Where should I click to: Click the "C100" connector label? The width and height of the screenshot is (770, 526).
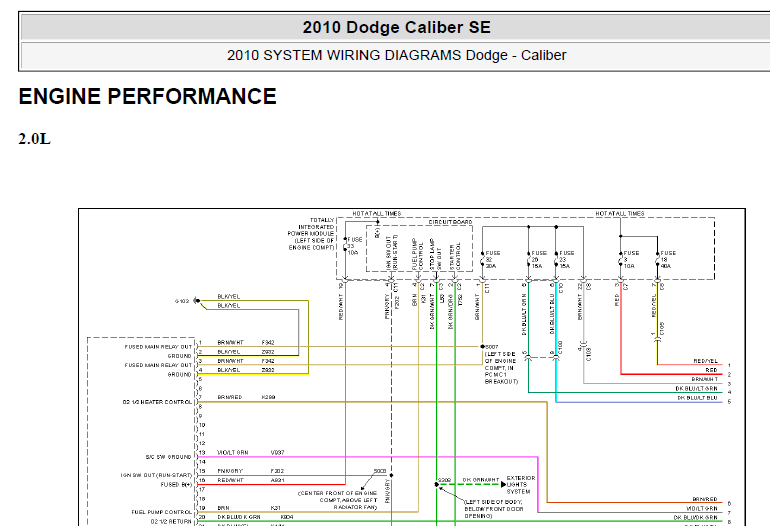pyautogui.click(x=560, y=347)
